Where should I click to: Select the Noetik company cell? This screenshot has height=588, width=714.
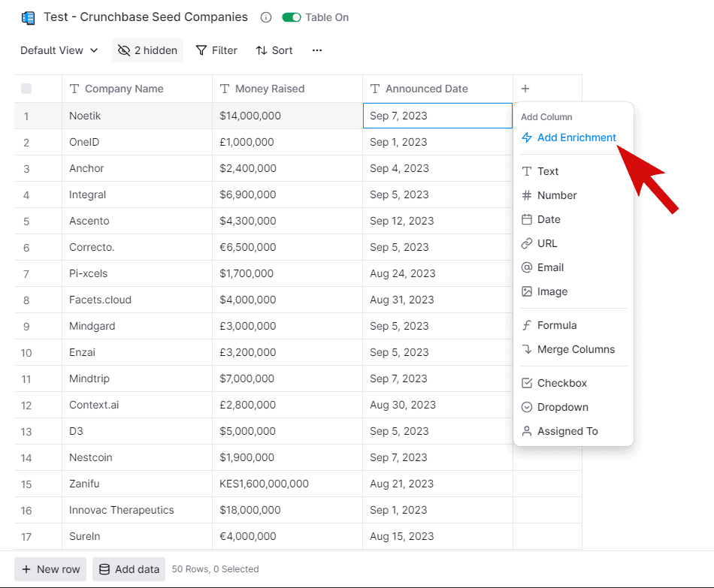click(137, 116)
